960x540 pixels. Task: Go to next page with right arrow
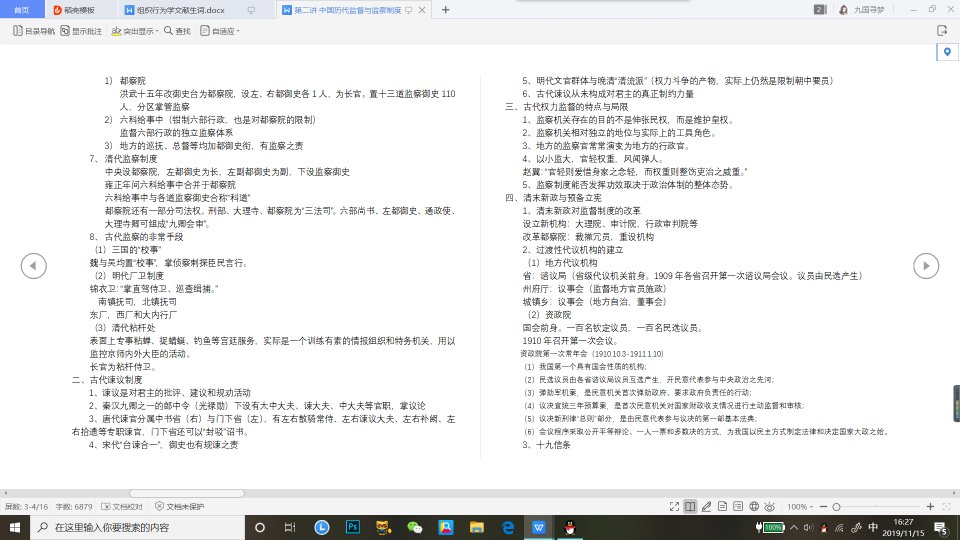926,266
